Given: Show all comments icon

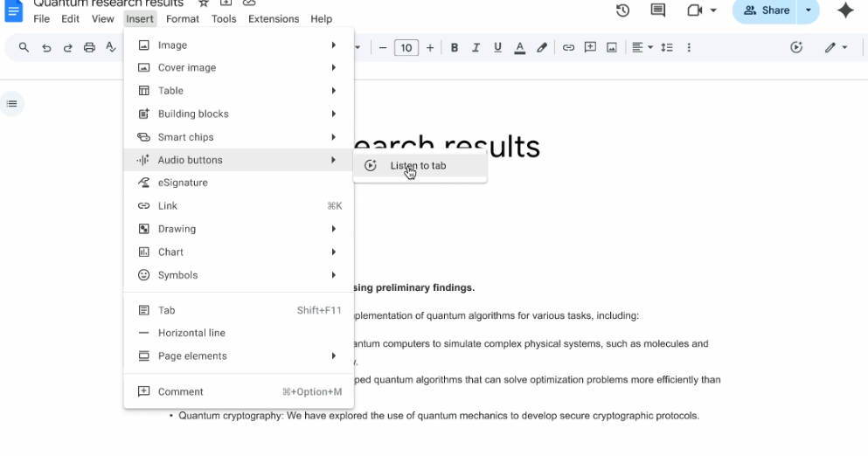Looking at the screenshot, I should [658, 10].
